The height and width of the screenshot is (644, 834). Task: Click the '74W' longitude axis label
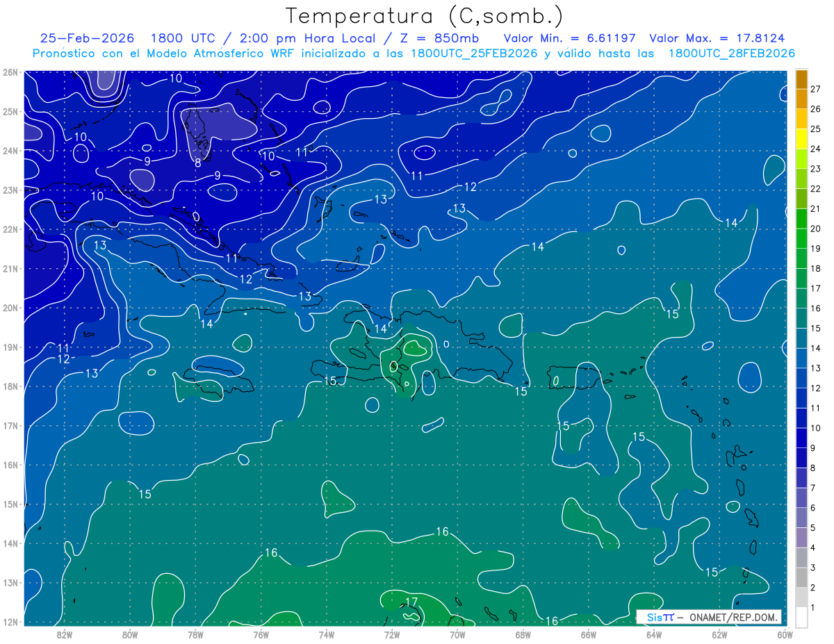pyautogui.click(x=326, y=634)
